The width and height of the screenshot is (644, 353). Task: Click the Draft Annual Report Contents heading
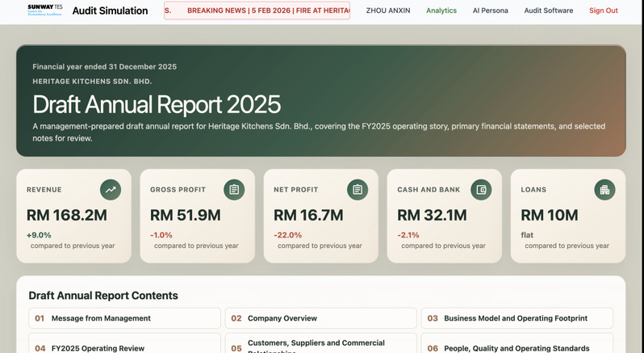click(103, 296)
